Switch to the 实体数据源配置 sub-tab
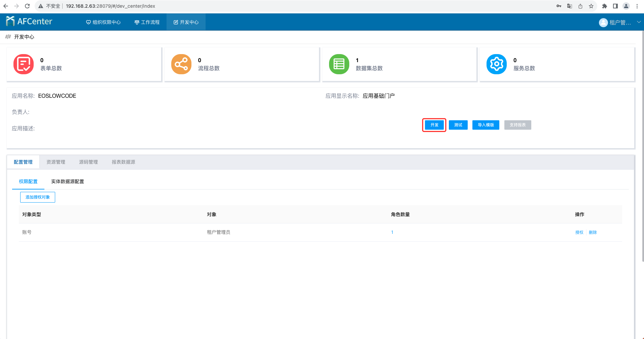The height and width of the screenshot is (339, 644). pyautogui.click(x=68, y=181)
